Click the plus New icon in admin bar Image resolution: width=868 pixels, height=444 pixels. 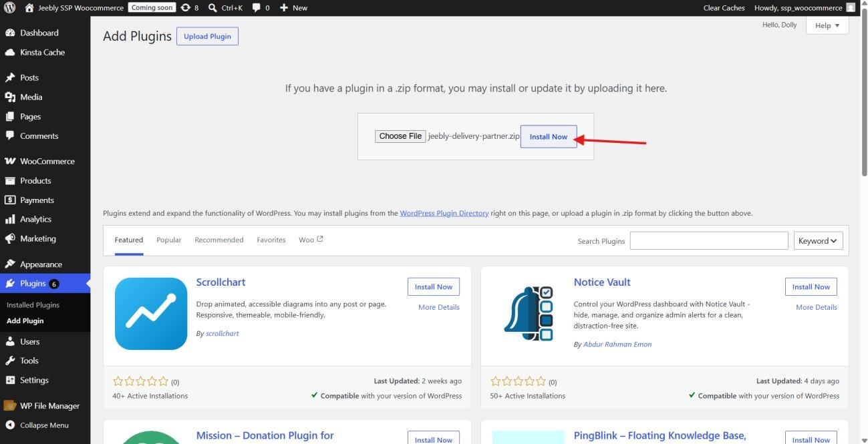284,8
